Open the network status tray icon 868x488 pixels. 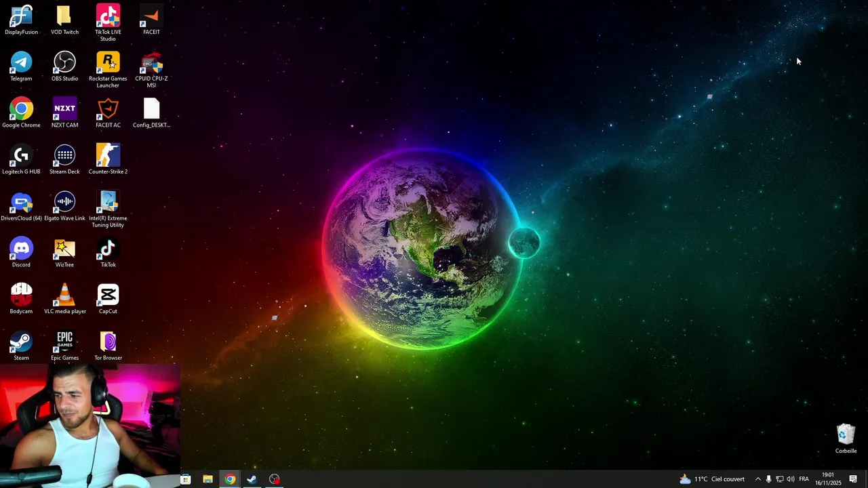(x=779, y=479)
